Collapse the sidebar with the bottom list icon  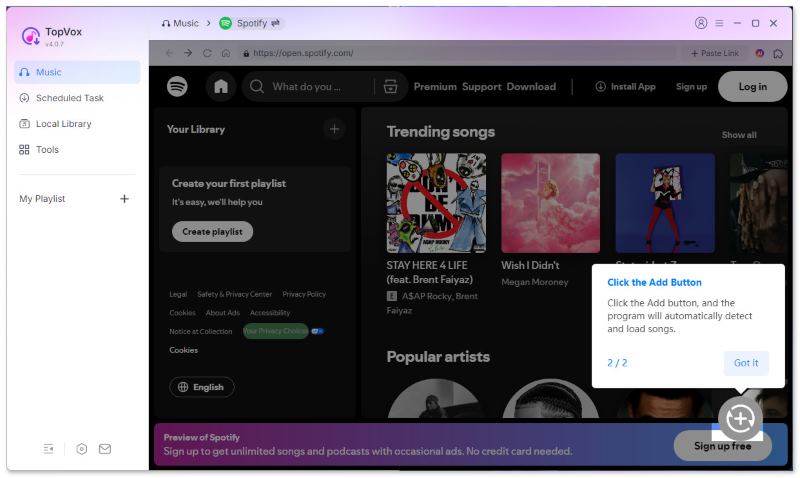[x=48, y=449]
